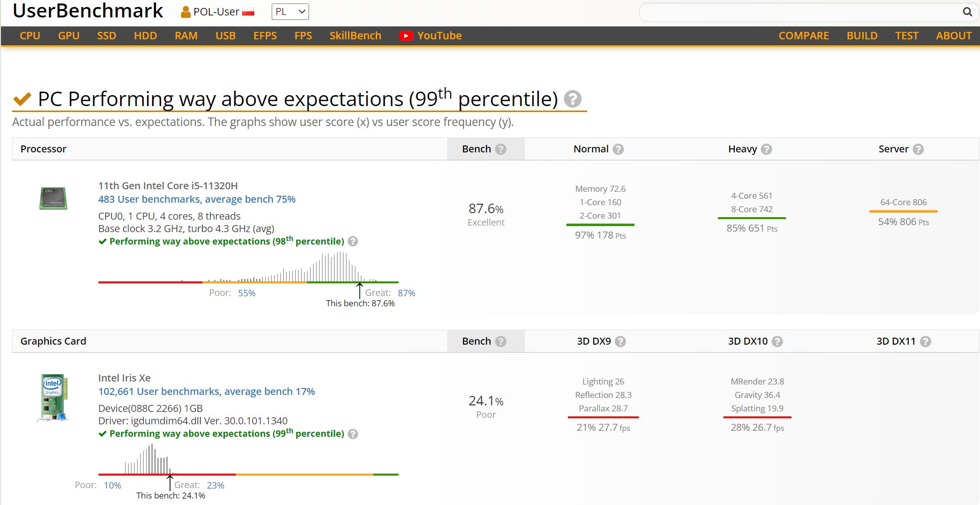Click inside the search input field

(798, 12)
